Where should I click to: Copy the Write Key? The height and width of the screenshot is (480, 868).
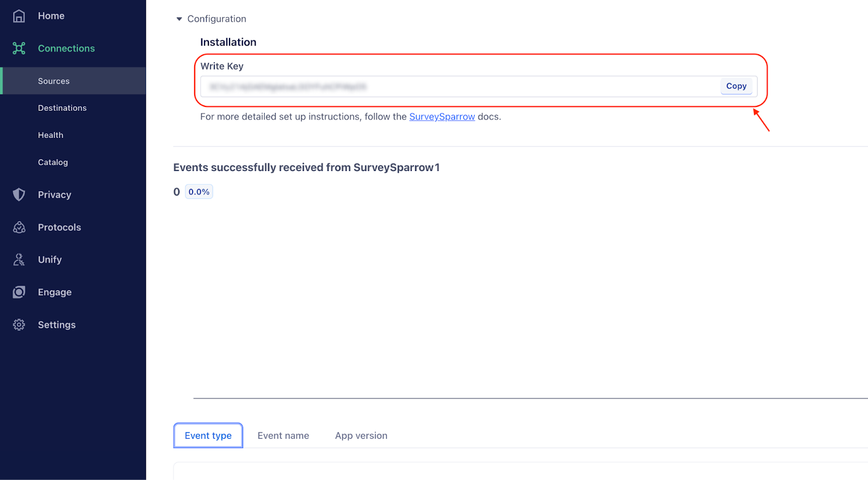736,86
